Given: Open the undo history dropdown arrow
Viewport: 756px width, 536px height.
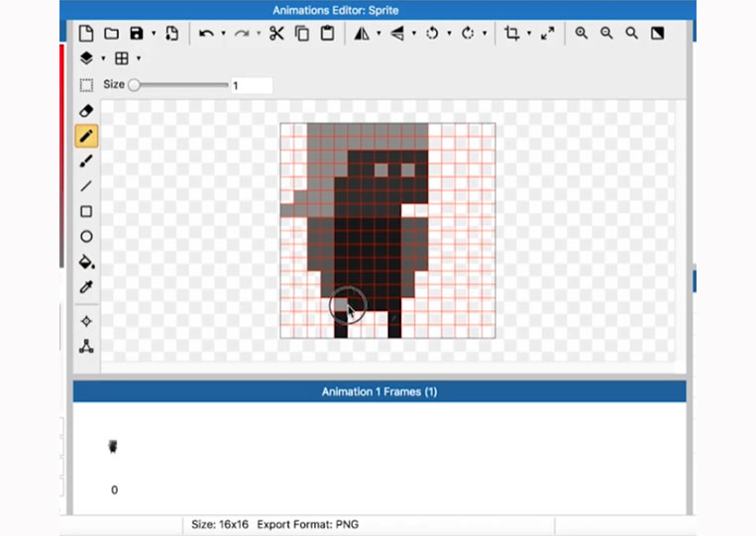Looking at the screenshot, I should tap(223, 34).
